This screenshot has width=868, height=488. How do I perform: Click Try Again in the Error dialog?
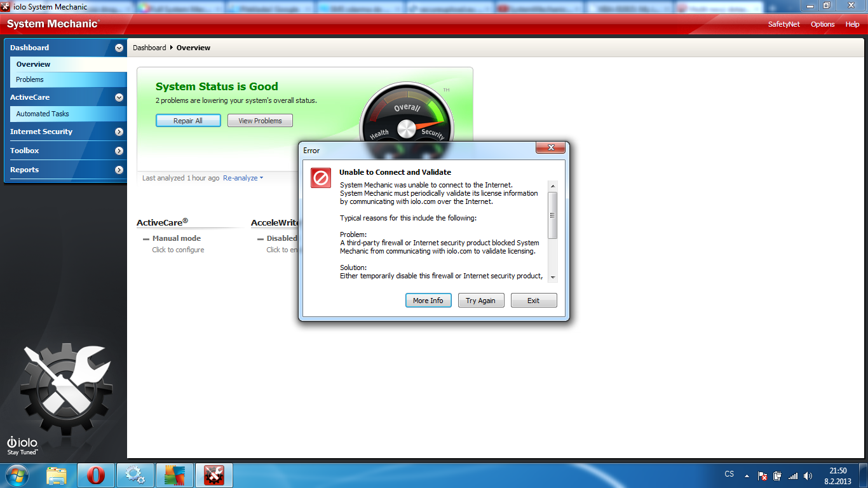480,301
